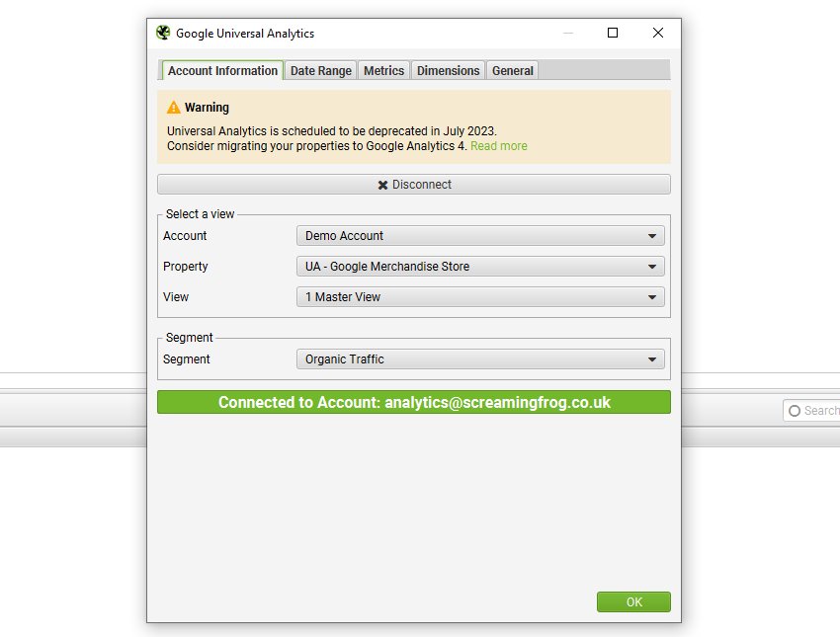Expand the Account dropdown showing Demo Account

(480, 236)
